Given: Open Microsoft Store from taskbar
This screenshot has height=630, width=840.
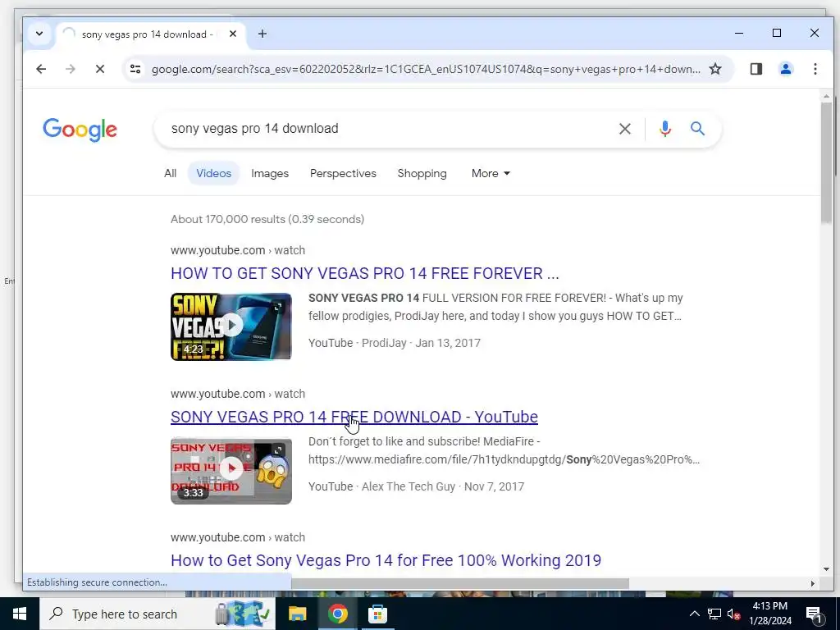Looking at the screenshot, I should coord(377,614).
